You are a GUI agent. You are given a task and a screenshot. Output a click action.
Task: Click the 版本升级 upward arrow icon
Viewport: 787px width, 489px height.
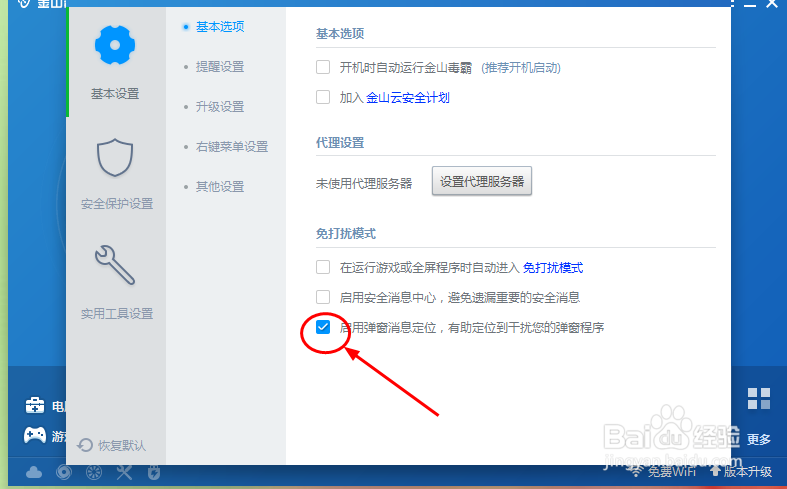click(x=715, y=471)
